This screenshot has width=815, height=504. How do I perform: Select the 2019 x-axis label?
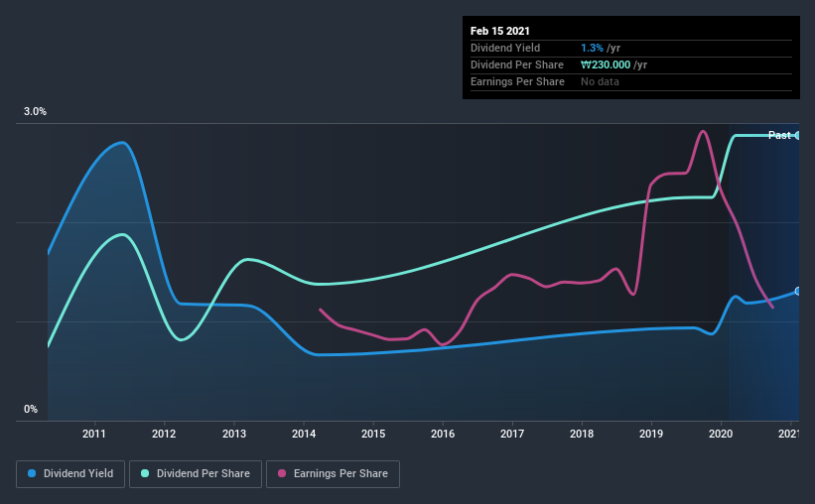click(x=651, y=434)
